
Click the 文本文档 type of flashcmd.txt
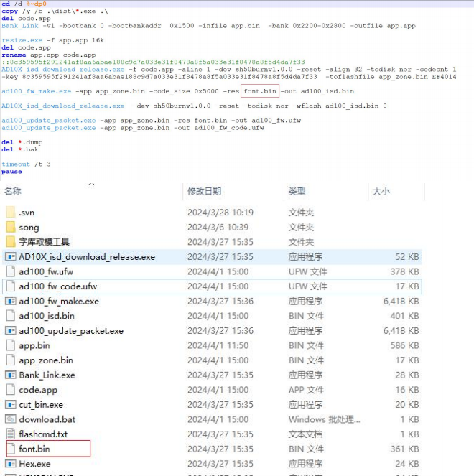pos(305,434)
